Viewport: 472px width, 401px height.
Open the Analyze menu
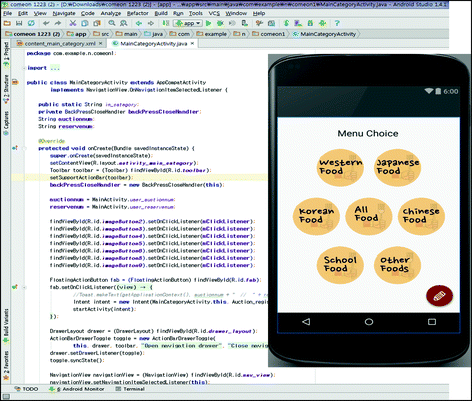pyautogui.click(x=111, y=13)
